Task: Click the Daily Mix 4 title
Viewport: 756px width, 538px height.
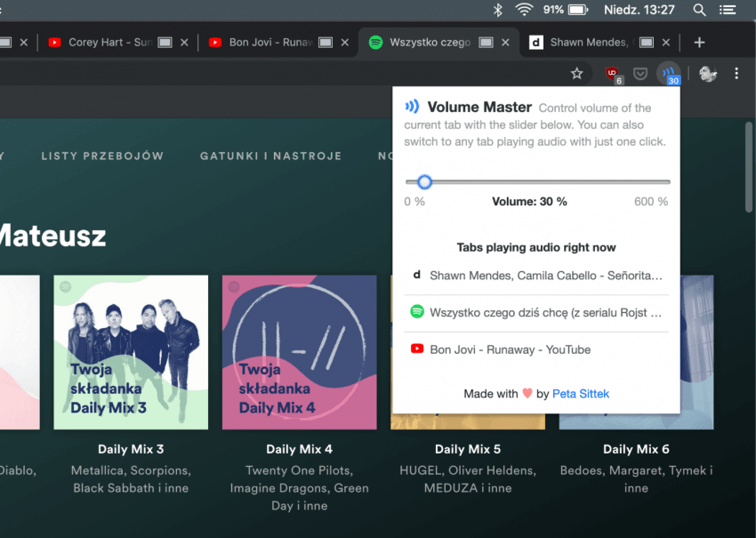Action: [x=300, y=449]
